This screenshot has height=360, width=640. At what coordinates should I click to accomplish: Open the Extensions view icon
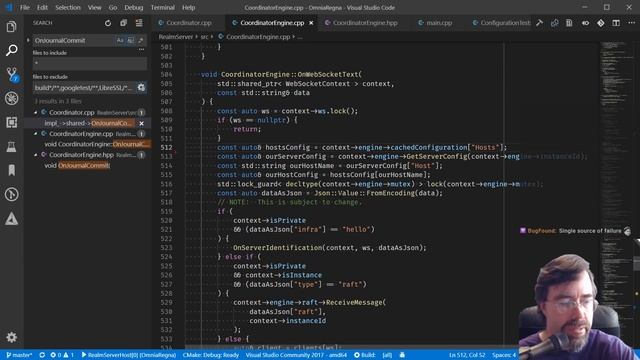11,122
